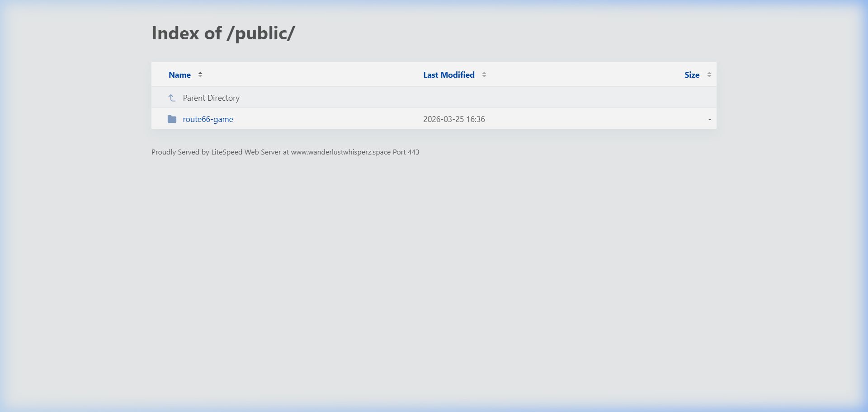Click the www.wanderlustwhisperz.space hostname in footer
The width and height of the screenshot is (868, 412).
click(x=341, y=152)
